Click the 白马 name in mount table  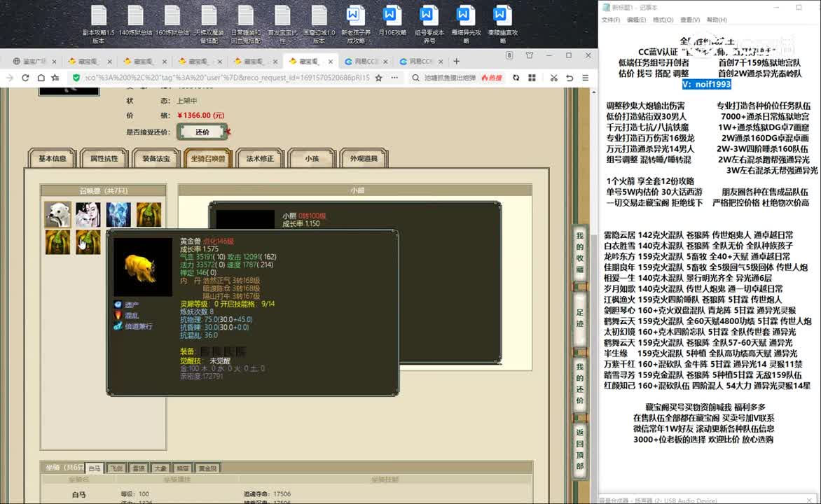pyautogui.click(x=79, y=494)
